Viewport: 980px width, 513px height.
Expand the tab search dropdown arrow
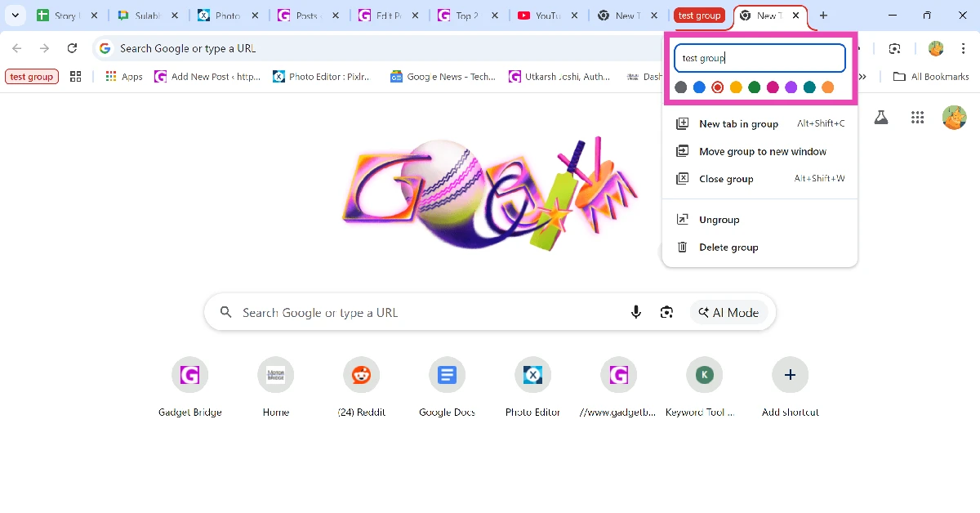[15, 16]
